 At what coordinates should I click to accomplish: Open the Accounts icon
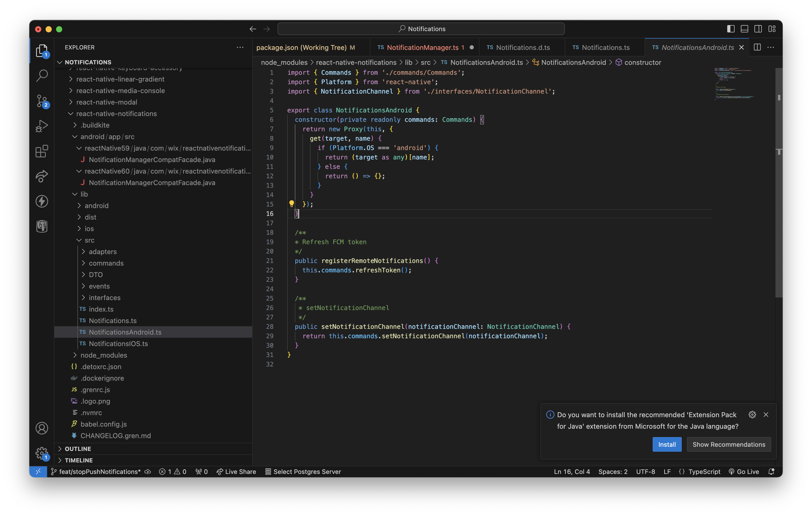click(42, 428)
